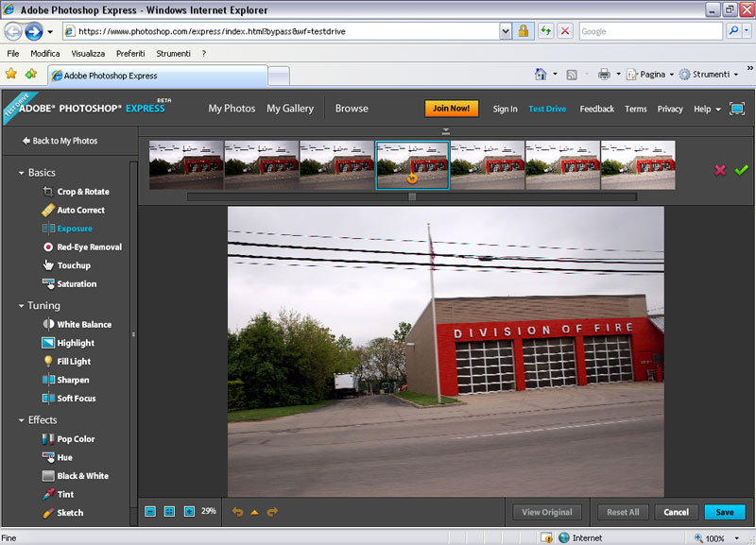
Task: Click the Auto Correct bandage icon
Action: [x=48, y=210]
